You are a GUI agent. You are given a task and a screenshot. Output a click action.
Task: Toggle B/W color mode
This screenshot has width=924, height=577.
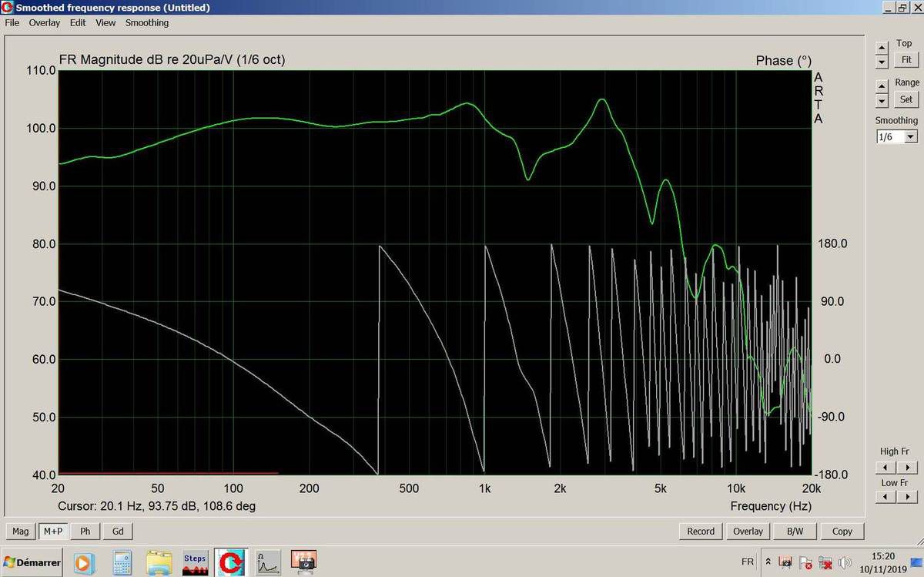click(795, 531)
